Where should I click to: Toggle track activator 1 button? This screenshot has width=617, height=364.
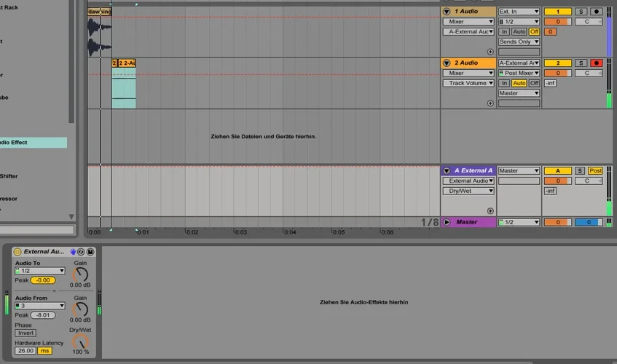tap(557, 12)
